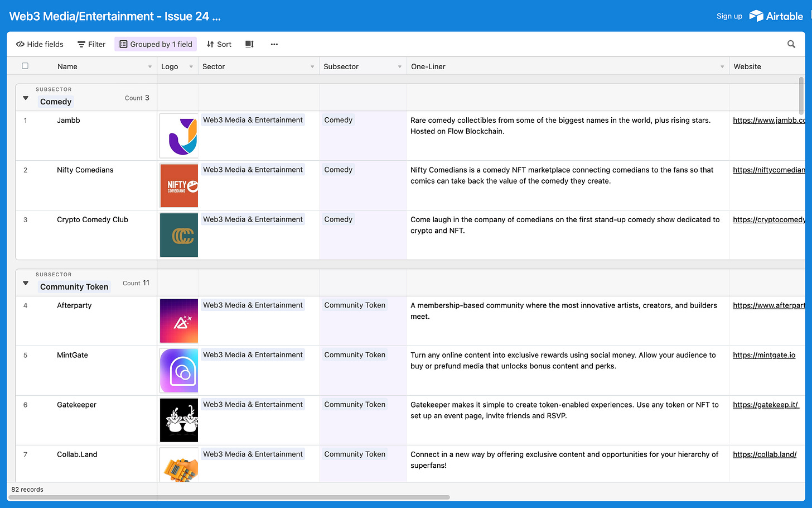The width and height of the screenshot is (812, 508).
Task: Collapse the Community Token group
Action: click(x=26, y=283)
